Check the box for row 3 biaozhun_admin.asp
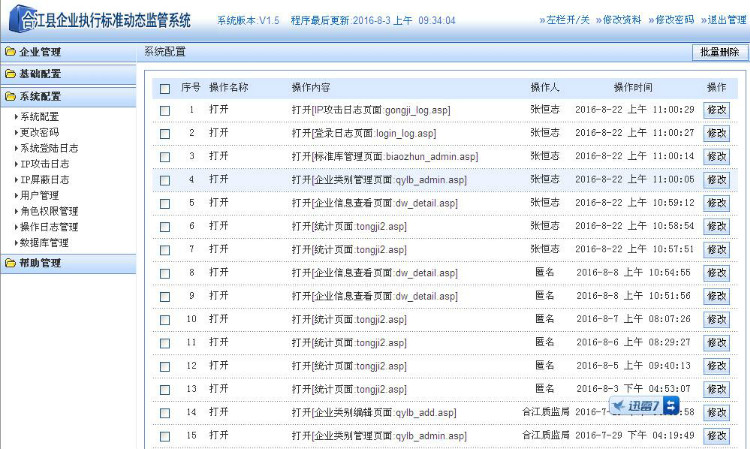This screenshot has width=750, height=449. pyautogui.click(x=165, y=157)
